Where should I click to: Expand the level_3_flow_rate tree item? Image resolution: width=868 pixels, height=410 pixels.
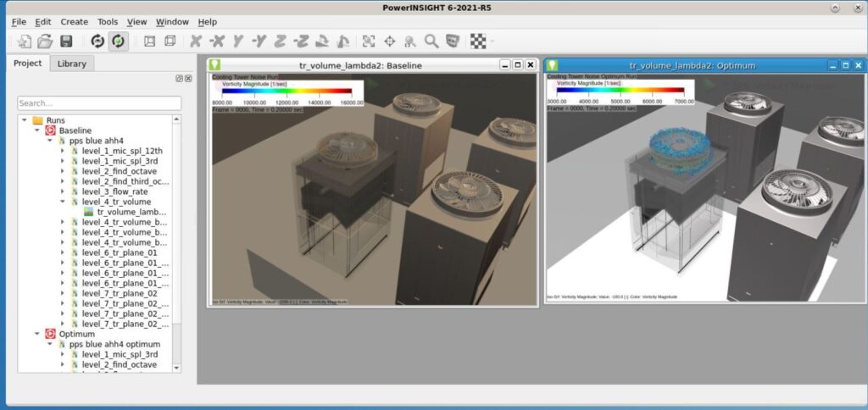tap(63, 191)
